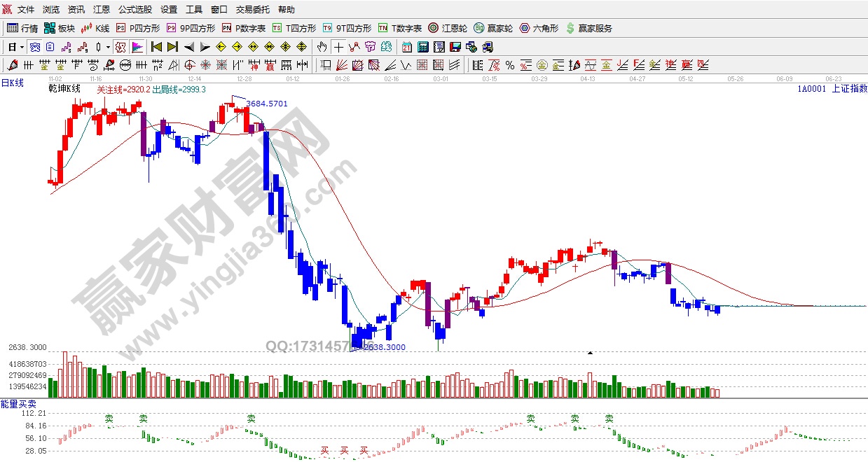Open the T数字表 number table
Image resolution: width=868 pixels, height=462 pixels.
point(400,29)
